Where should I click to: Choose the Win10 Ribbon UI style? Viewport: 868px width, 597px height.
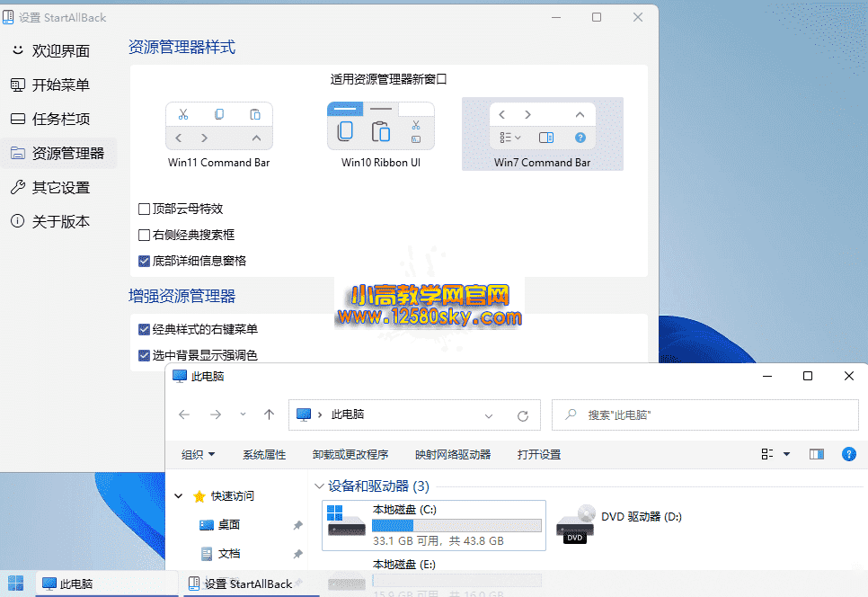pyautogui.click(x=381, y=135)
